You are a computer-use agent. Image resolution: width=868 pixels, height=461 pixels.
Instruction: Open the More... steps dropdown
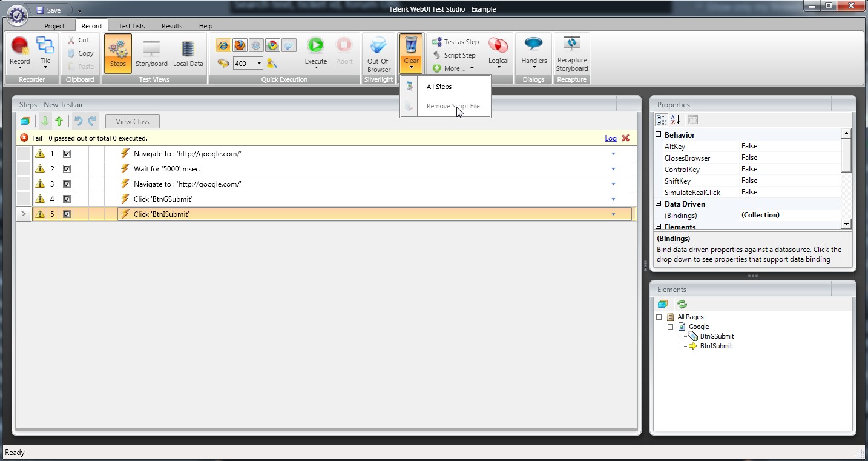pos(453,68)
